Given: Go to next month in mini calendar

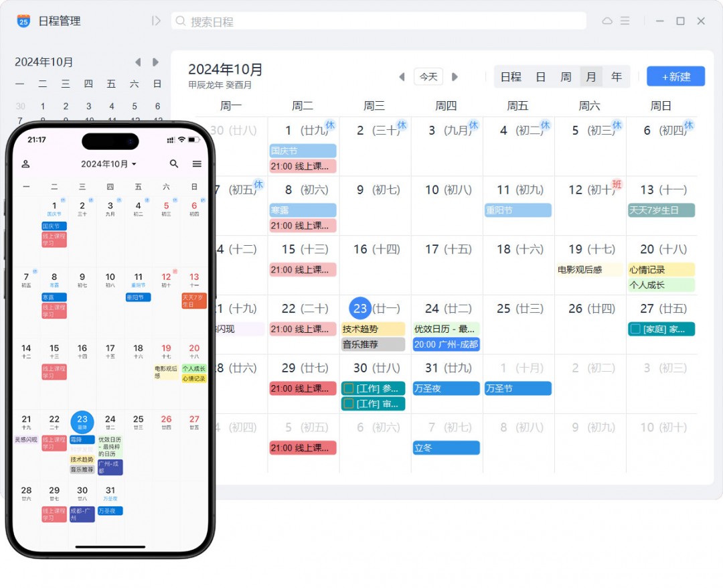Looking at the screenshot, I should pos(155,62).
